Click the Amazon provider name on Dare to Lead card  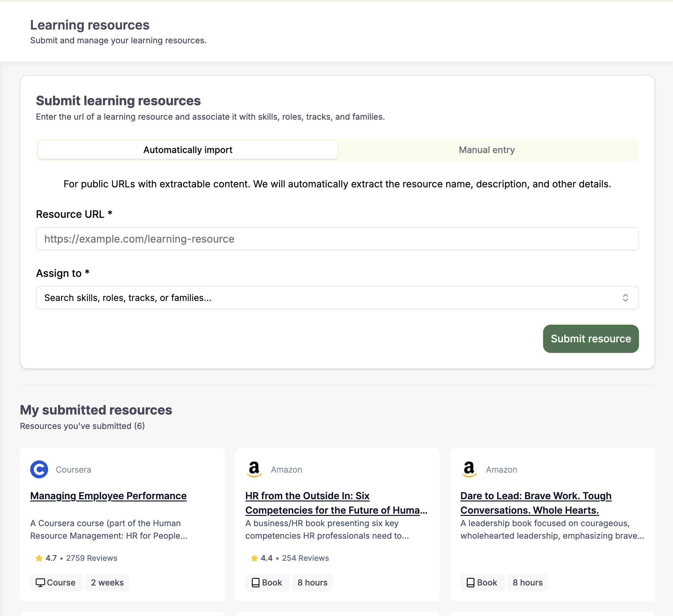click(501, 470)
